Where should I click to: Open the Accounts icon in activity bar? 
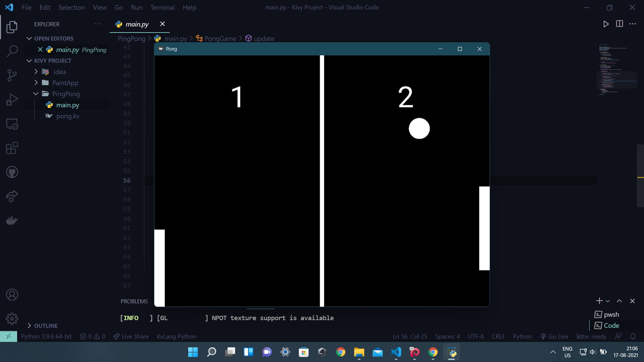pos(12,295)
